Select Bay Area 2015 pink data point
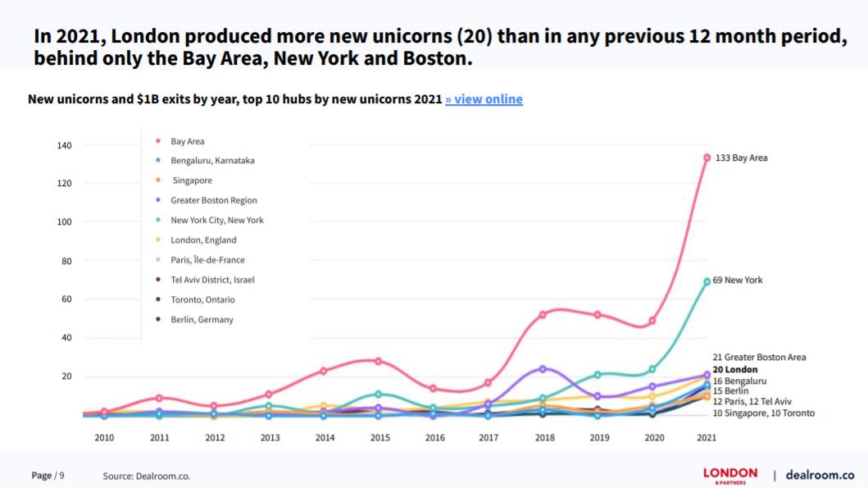 coord(378,361)
